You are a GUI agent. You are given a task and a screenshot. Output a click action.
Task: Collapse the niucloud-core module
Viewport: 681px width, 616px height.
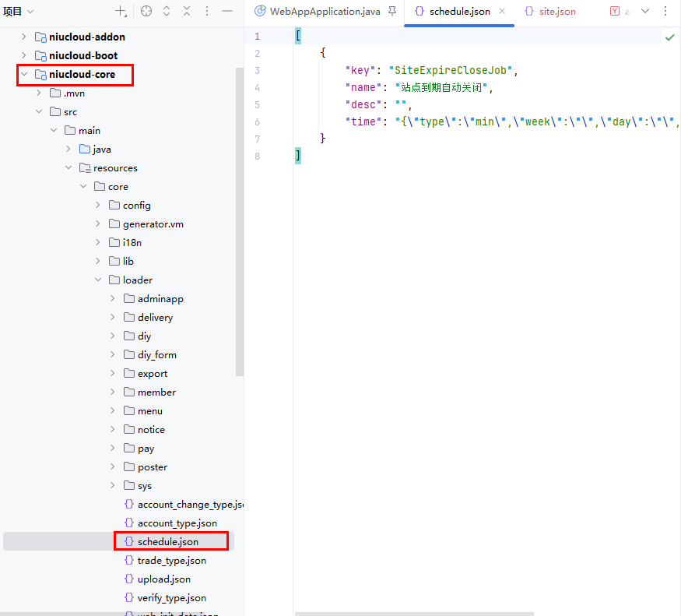coord(23,75)
